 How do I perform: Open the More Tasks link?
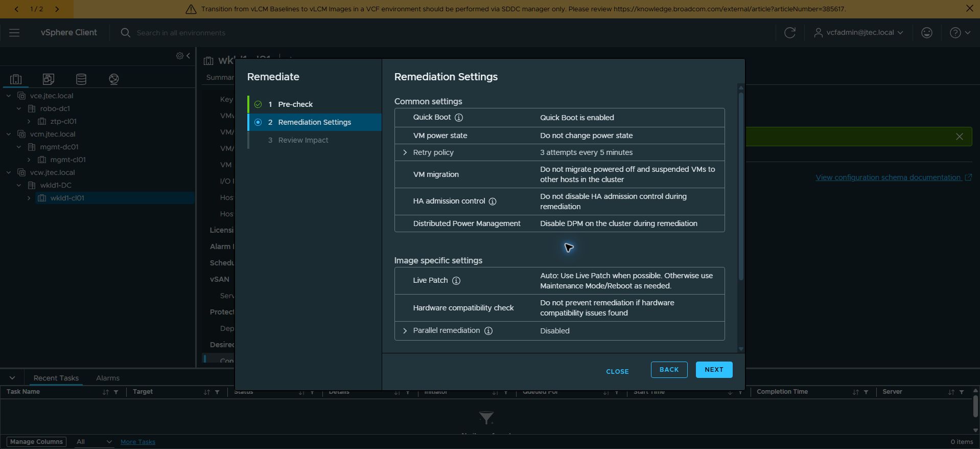[x=138, y=442]
